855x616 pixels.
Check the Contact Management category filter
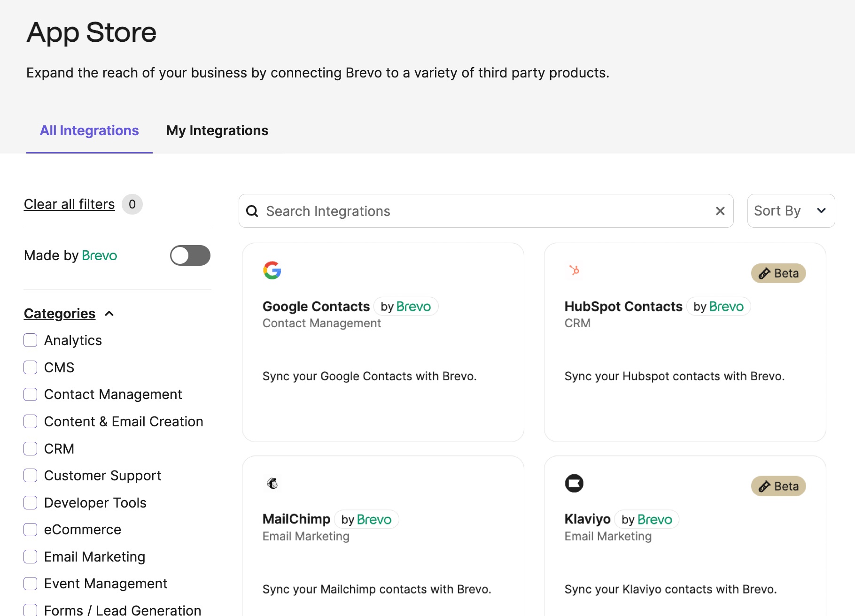tap(30, 394)
